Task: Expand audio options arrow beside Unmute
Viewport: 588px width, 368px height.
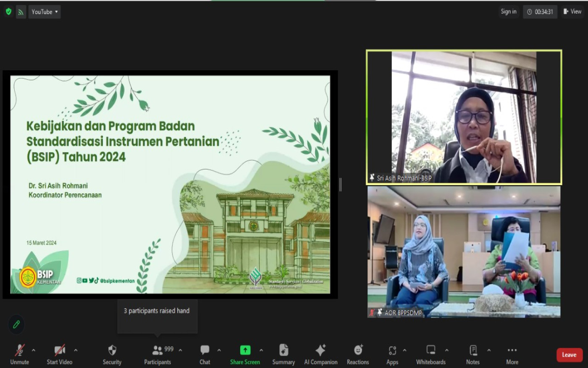Action: pyautogui.click(x=34, y=350)
